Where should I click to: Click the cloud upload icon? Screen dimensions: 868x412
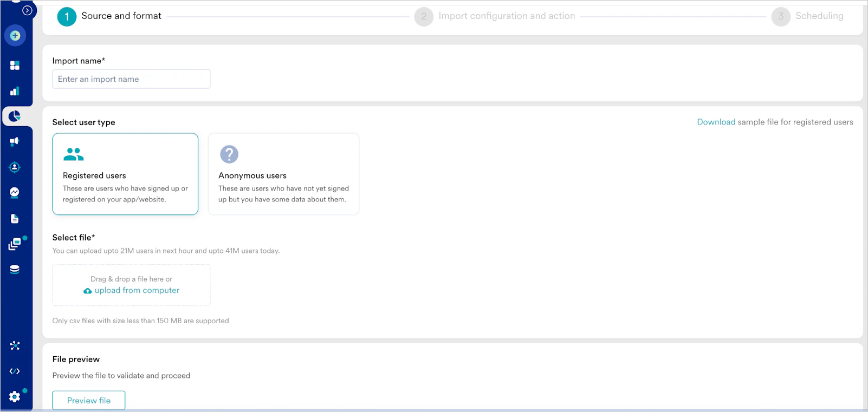[88, 291]
